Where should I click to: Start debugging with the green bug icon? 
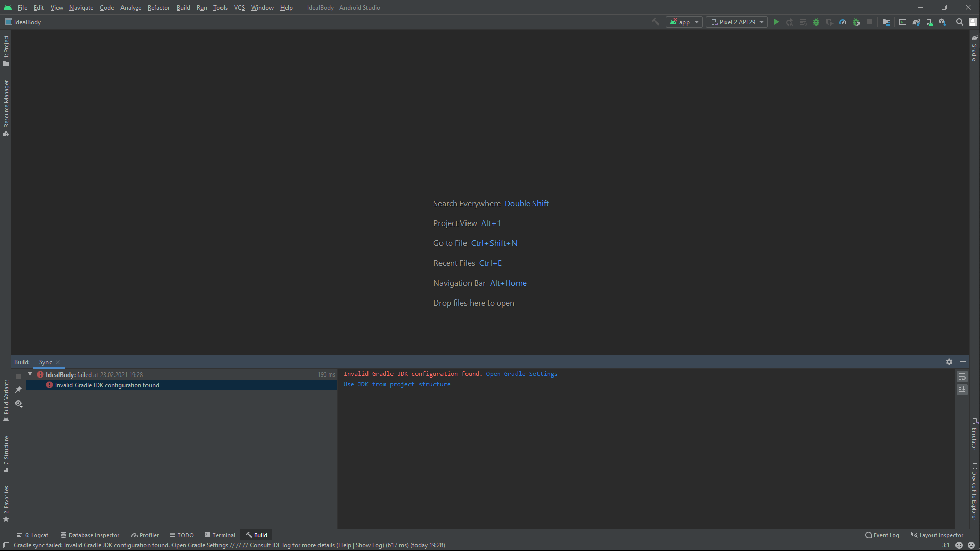[816, 22]
